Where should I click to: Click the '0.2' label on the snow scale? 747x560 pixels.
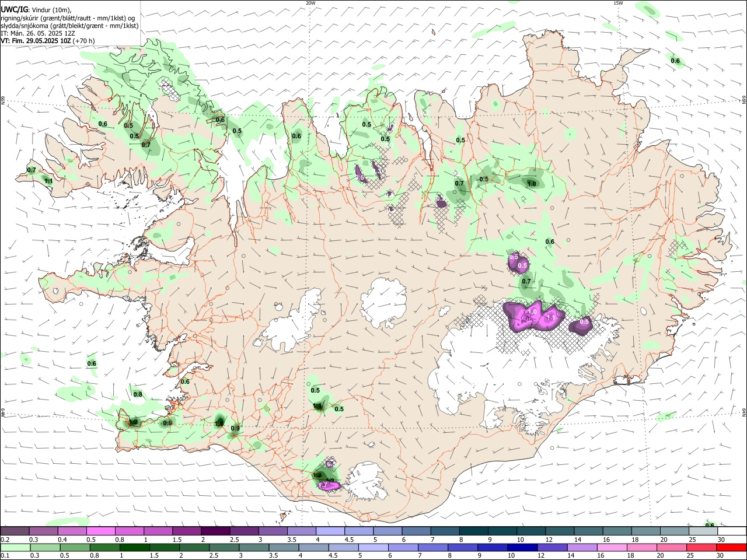[x=5, y=540]
